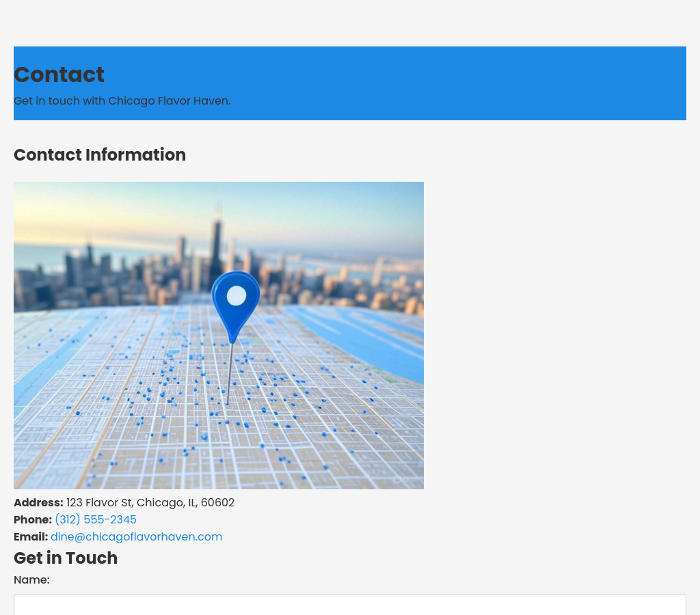Click the Get in Touch form heading
This screenshot has width=700, height=615.
tap(66, 558)
